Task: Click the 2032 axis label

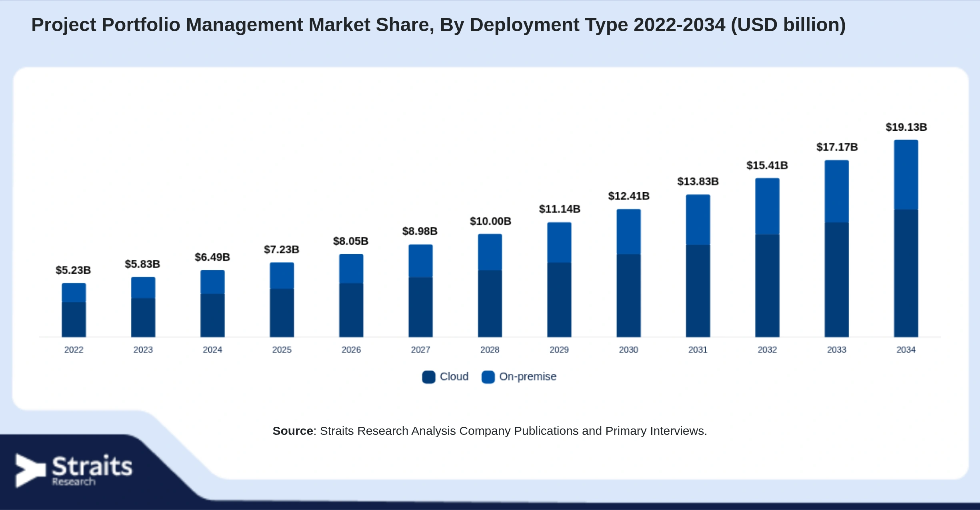Action: 767,350
